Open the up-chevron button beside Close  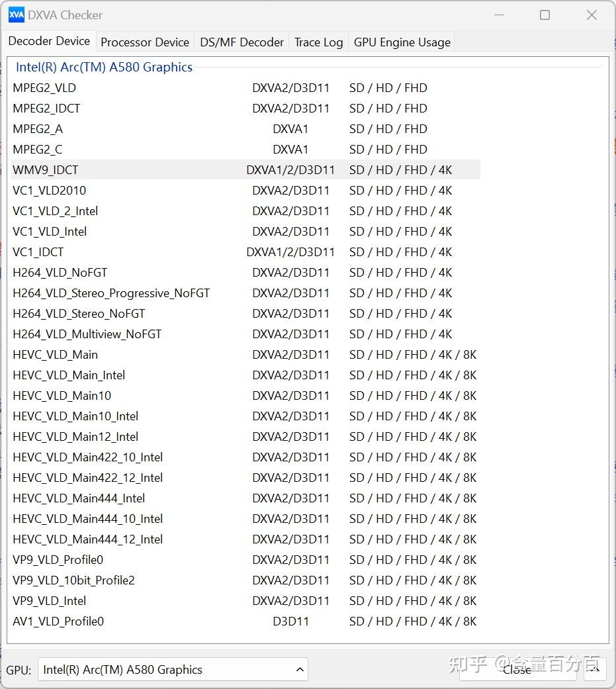595,670
